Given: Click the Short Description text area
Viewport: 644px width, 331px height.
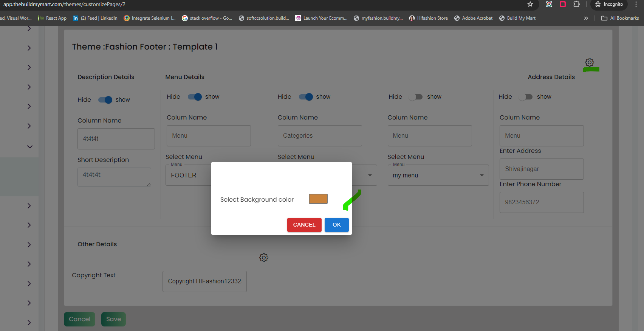Looking at the screenshot, I should [x=114, y=177].
